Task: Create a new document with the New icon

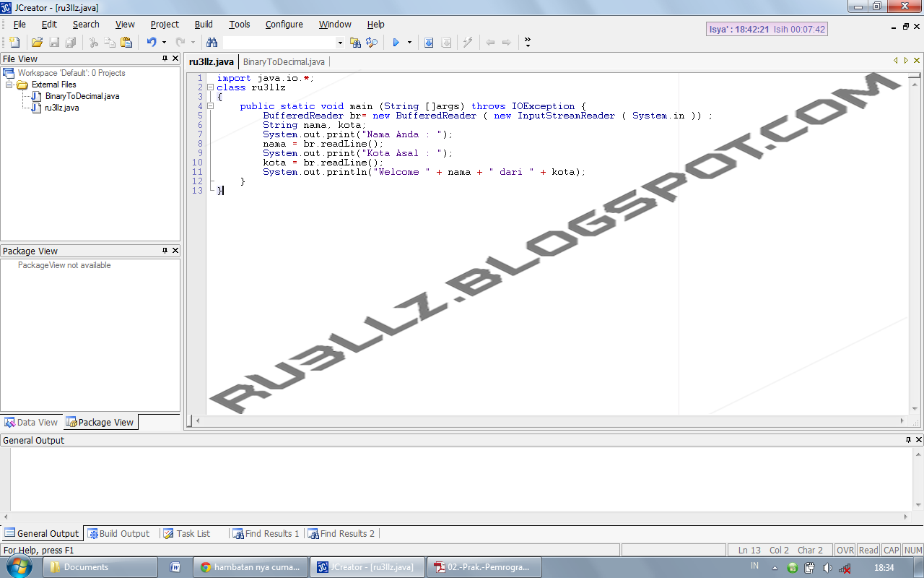Action: [13, 42]
